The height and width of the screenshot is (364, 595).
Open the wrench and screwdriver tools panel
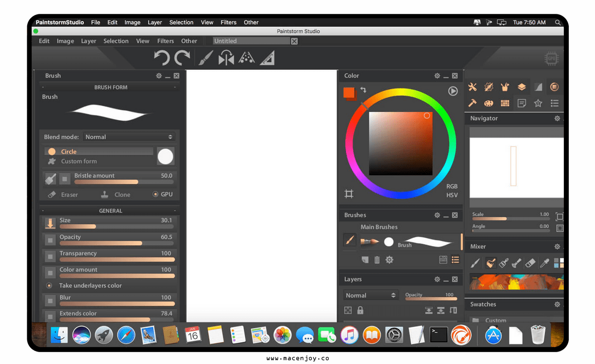tap(472, 87)
